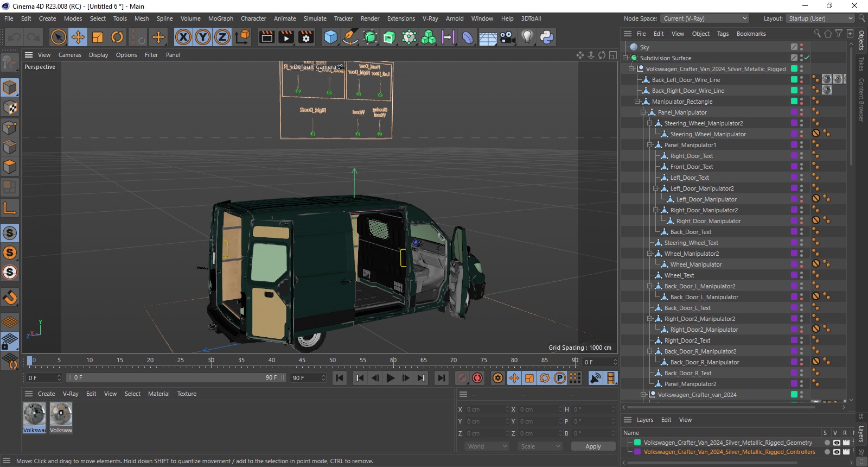Collapse the Panel_Manipulator tree node
Viewport: 868px width, 467px height.
pos(643,112)
